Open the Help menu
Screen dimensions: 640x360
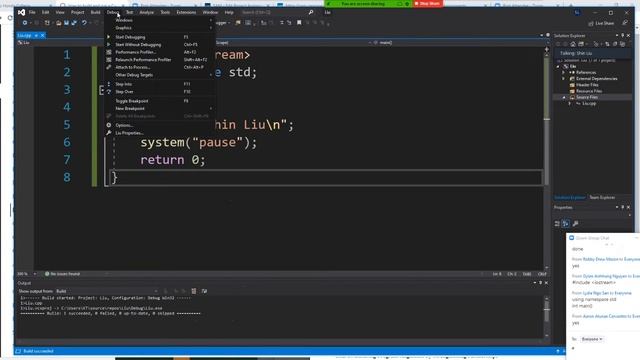point(229,12)
